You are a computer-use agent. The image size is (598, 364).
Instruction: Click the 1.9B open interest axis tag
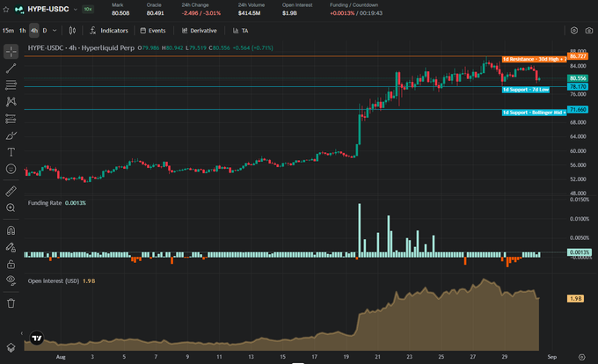576,298
